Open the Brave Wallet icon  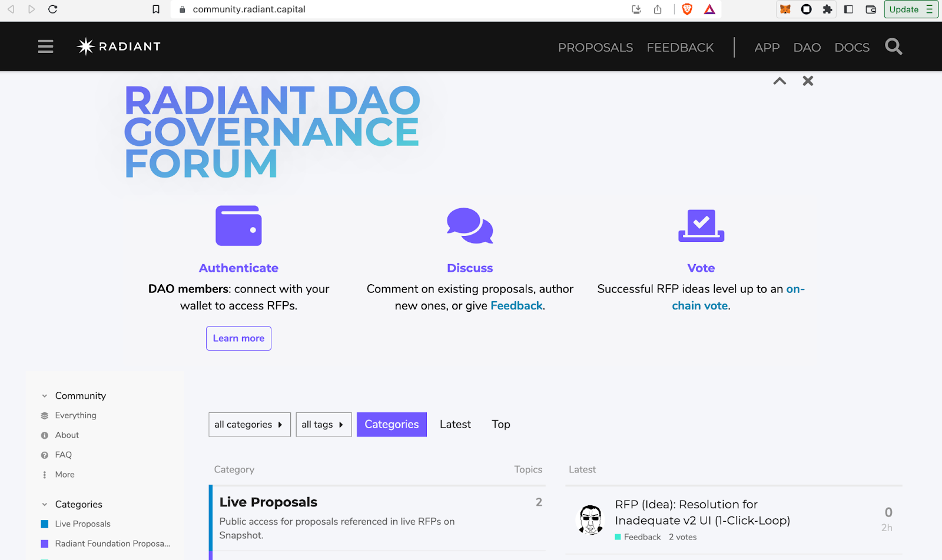click(871, 9)
